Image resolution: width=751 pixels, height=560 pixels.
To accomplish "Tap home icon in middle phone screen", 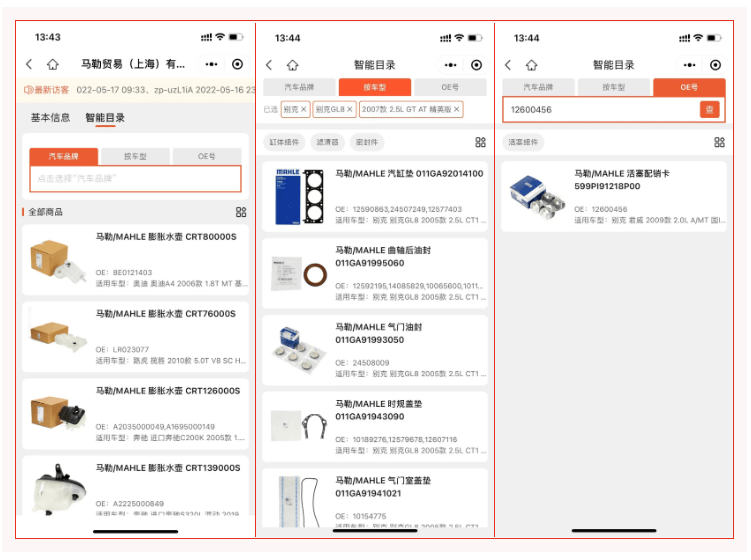I will click(x=293, y=65).
